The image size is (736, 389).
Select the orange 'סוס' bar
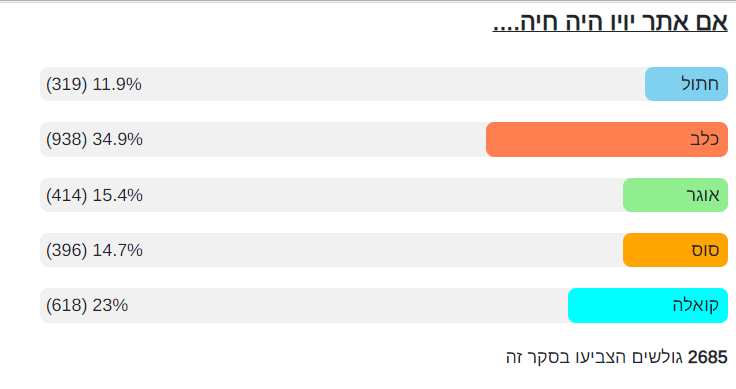(x=675, y=250)
